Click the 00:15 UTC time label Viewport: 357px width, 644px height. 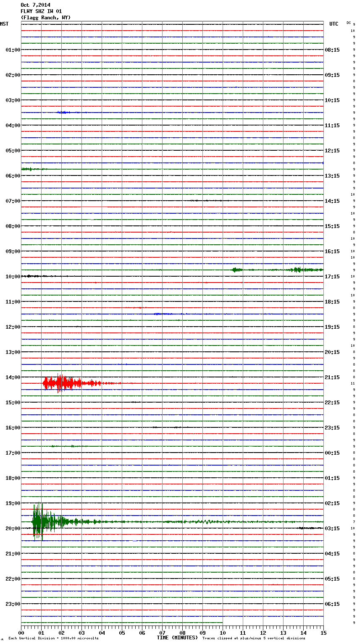coord(332,453)
